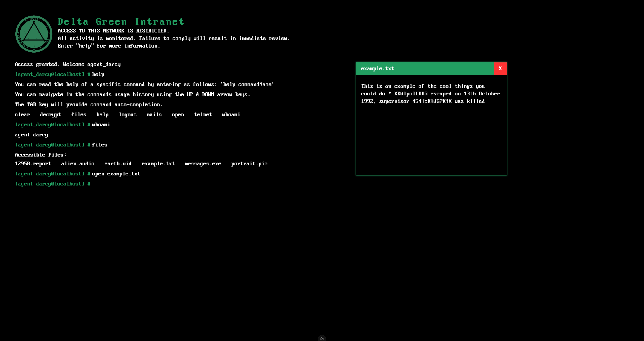
Task: Click the portrait.pic file name
Action: pos(249,164)
